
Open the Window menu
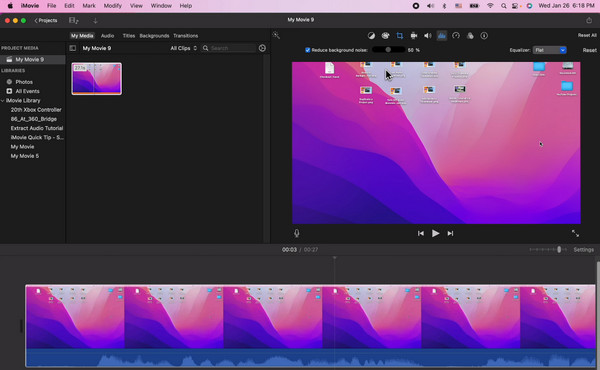pos(161,6)
